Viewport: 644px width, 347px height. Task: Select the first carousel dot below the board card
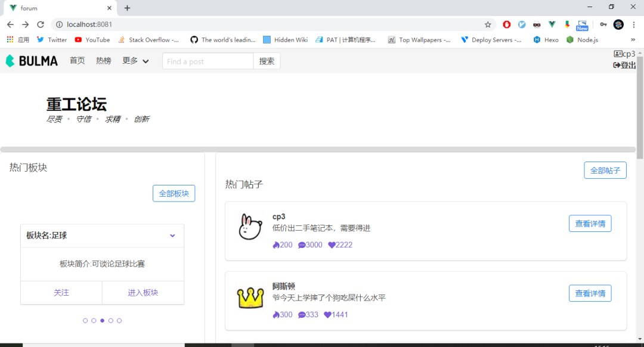(85, 320)
